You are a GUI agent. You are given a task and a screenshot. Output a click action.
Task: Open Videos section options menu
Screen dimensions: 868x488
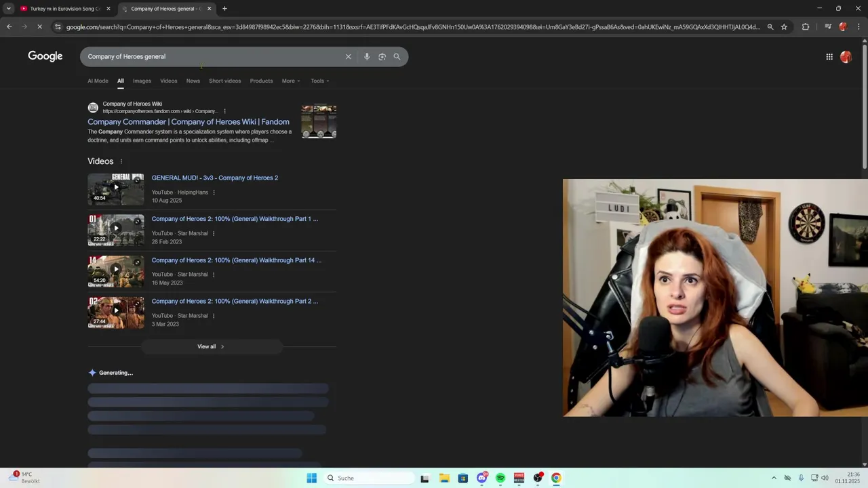tap(121, 161)
